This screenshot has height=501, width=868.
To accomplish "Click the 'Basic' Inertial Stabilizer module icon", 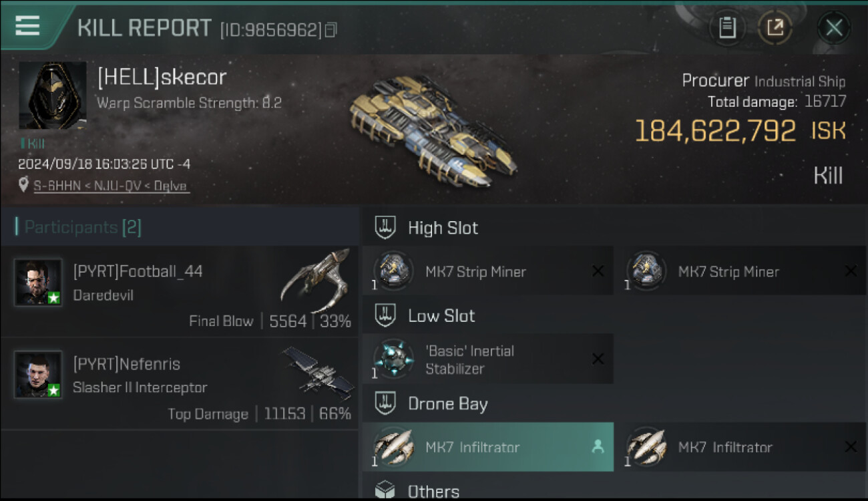I will coord(393,359).
